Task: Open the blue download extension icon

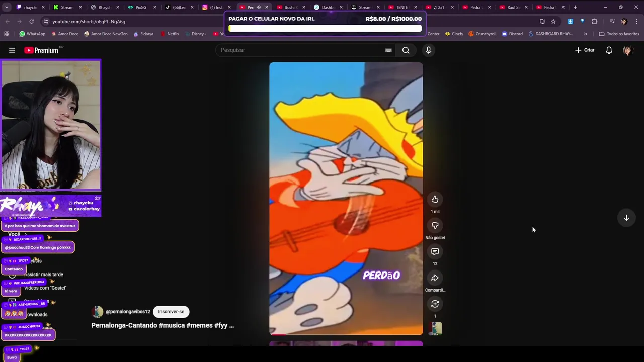Action: coord(570,22)
